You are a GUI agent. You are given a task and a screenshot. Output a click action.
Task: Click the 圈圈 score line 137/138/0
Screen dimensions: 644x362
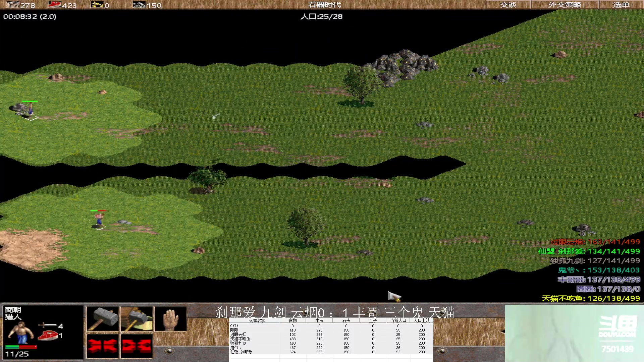pyautogui.click(x=608, y=289)
